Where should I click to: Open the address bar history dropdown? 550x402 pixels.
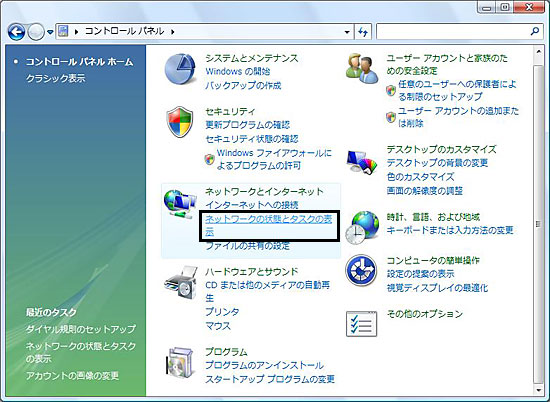point(347,32)
